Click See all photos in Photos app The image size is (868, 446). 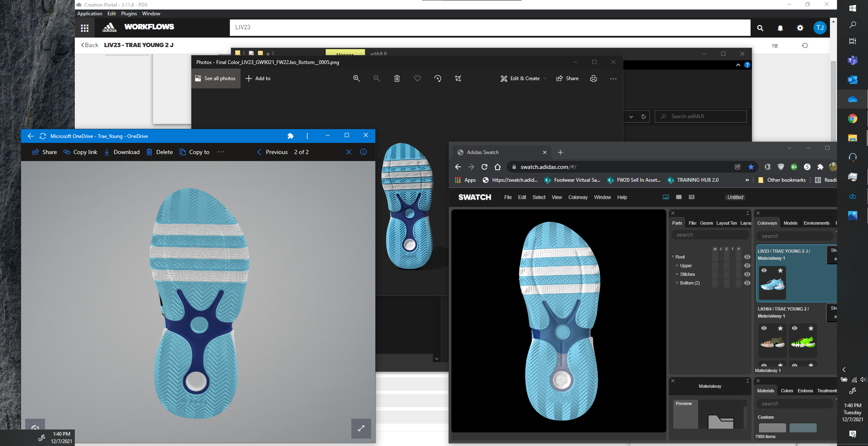tap(215, 78)
